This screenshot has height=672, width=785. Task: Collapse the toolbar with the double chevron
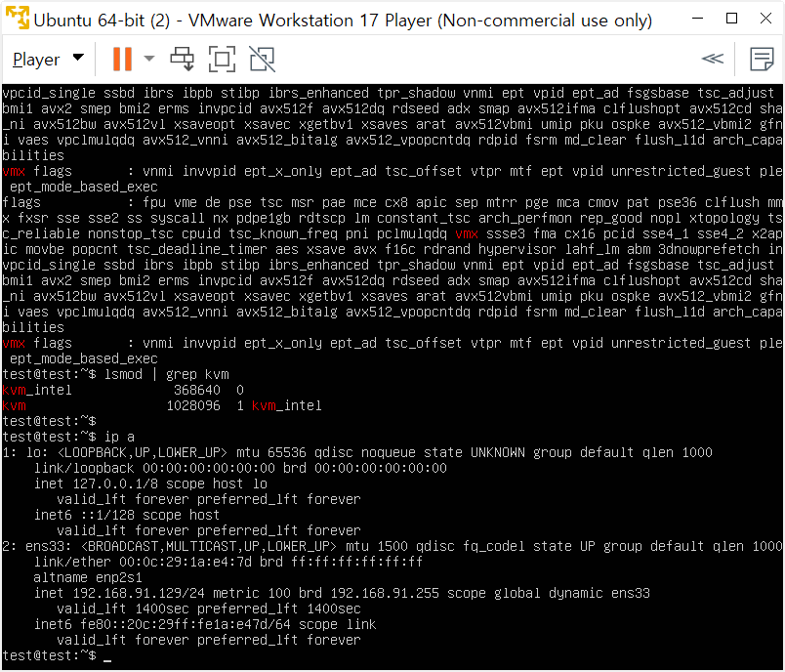point(713,59)
